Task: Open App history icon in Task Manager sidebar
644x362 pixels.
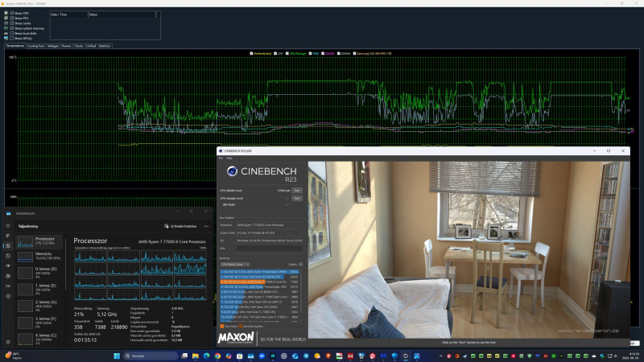Action: [8, 256]
